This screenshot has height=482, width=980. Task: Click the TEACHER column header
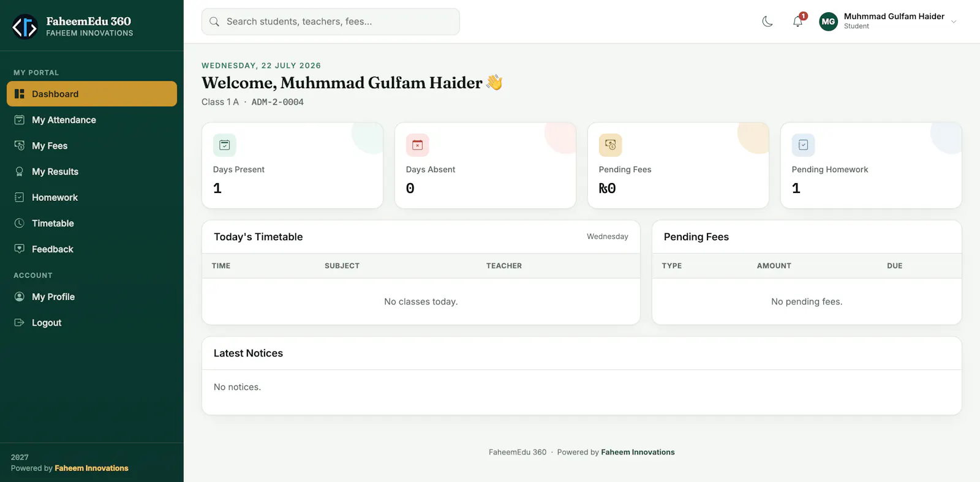(504, 266)
